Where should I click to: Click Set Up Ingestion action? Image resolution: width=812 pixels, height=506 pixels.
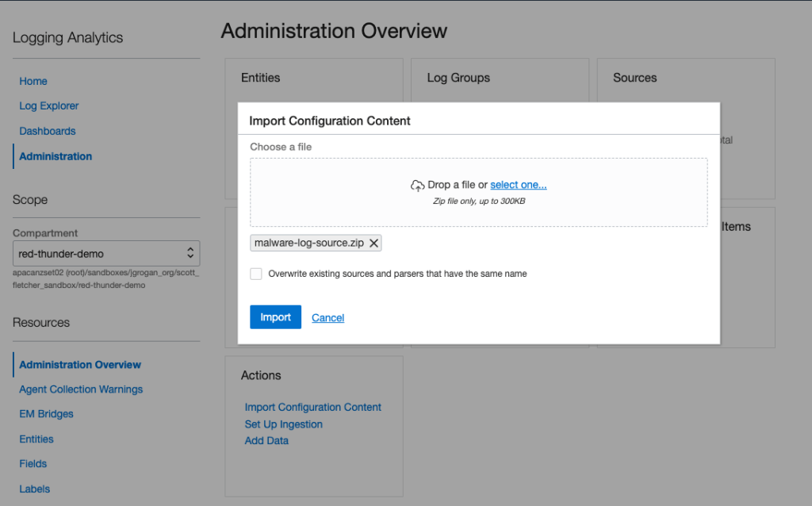tap(284, 424)
